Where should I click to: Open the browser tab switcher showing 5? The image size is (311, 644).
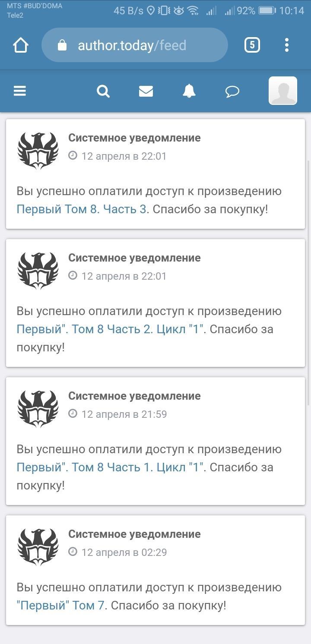tap(252, 45)
